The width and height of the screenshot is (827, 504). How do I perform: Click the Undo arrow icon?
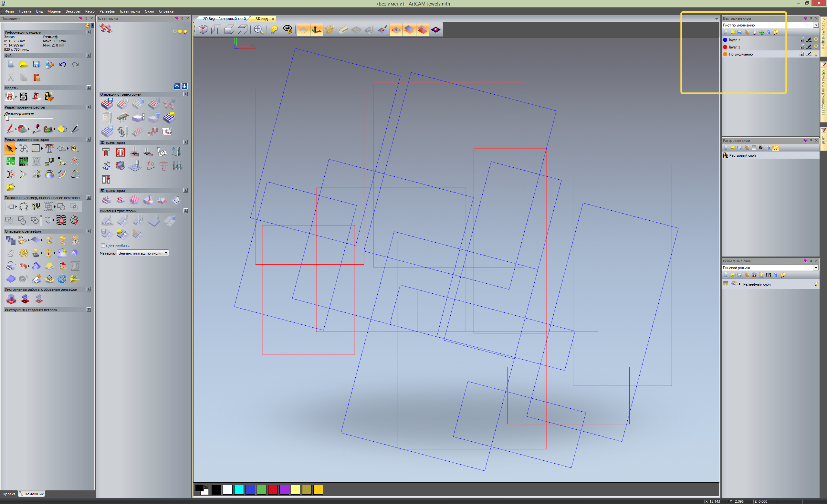point(62,64)
